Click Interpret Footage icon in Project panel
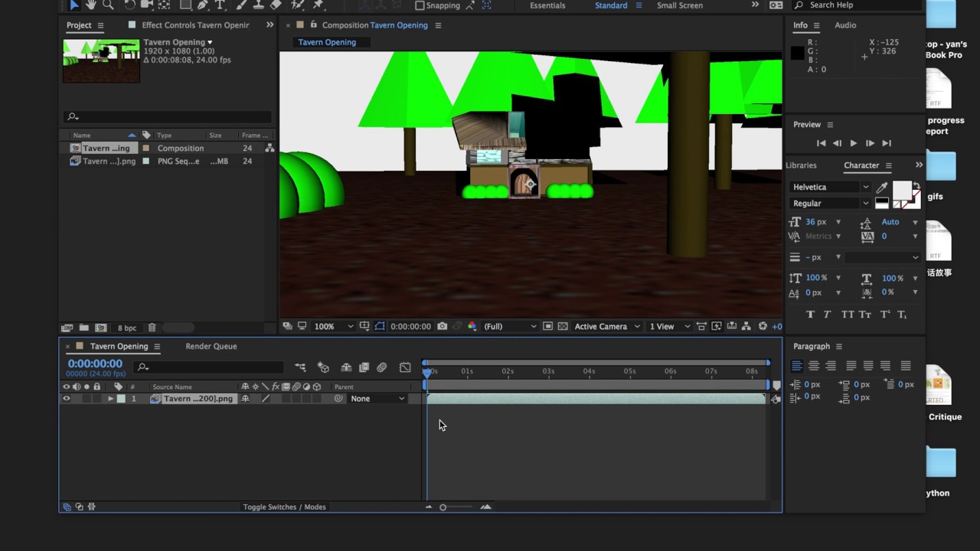This screenshot has width=980, height=551. click(x=67, y=328)
